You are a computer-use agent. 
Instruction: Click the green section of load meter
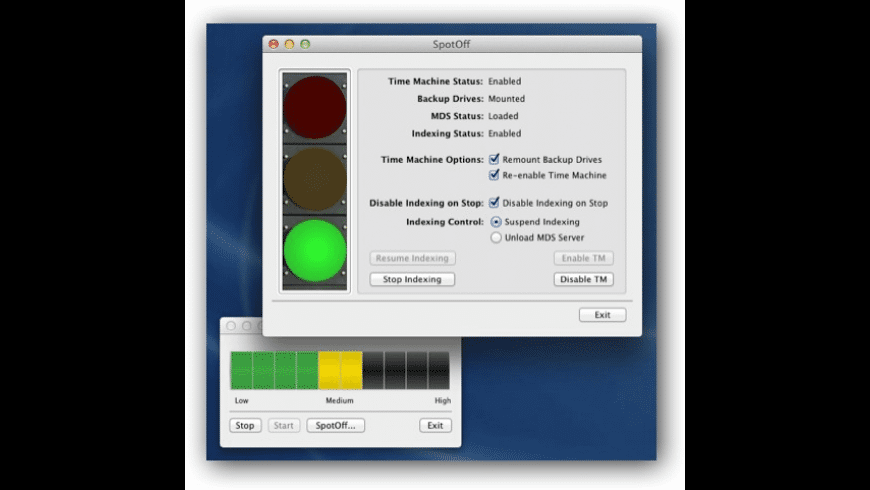[x=274, y=370]
